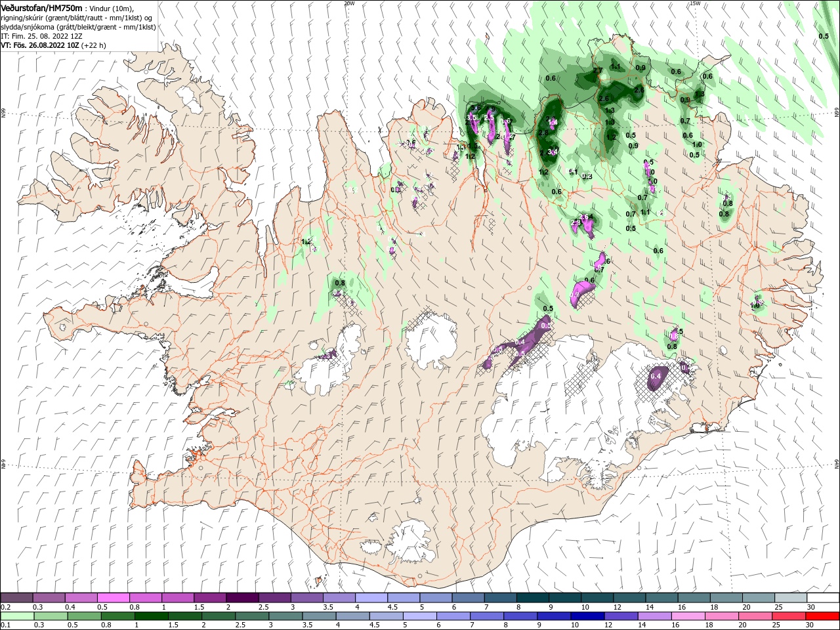
Task: Click the brightest red rain-scale swatch at 30
Action: pyautogui.click(x=822, y=616)
